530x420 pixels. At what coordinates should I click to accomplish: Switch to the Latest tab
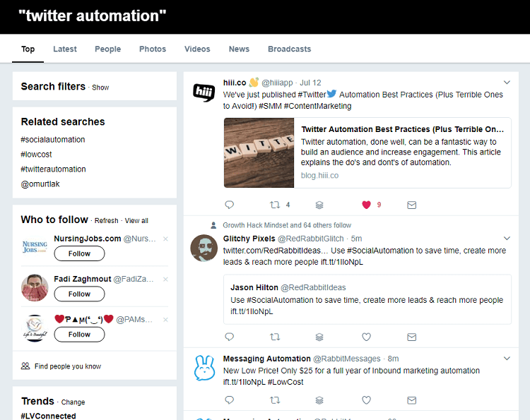coord(65,49)
